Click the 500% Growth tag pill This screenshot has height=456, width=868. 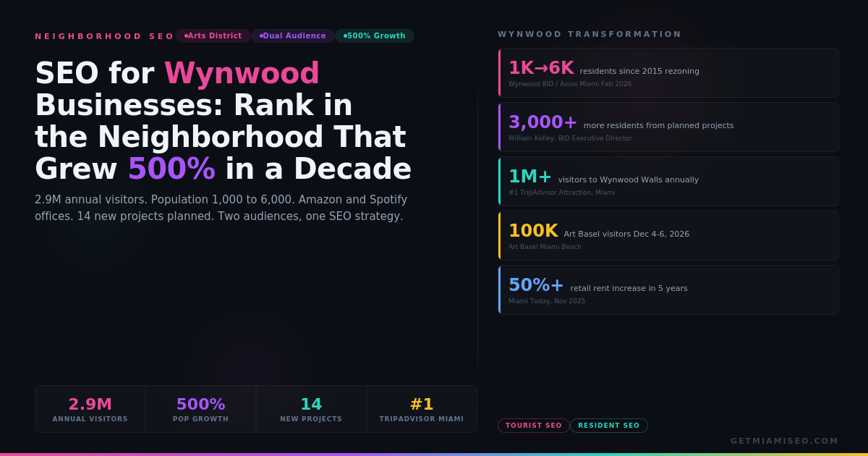click(375, 36)
